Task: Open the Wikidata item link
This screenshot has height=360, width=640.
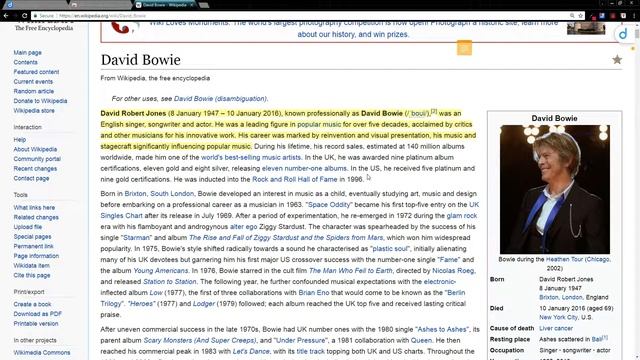Action: point(31,266)
